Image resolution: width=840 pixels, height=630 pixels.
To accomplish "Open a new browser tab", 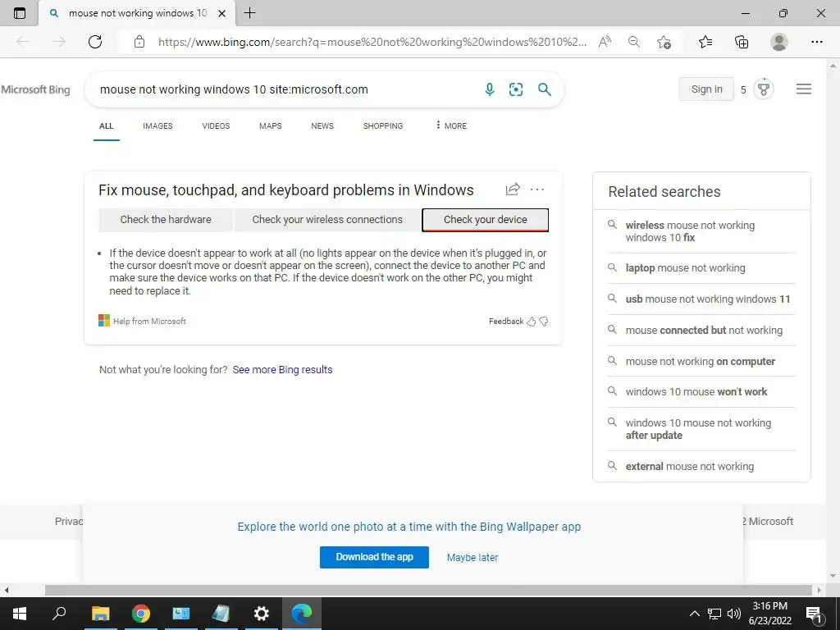I will pyautogui.click(x=249, y=13).
